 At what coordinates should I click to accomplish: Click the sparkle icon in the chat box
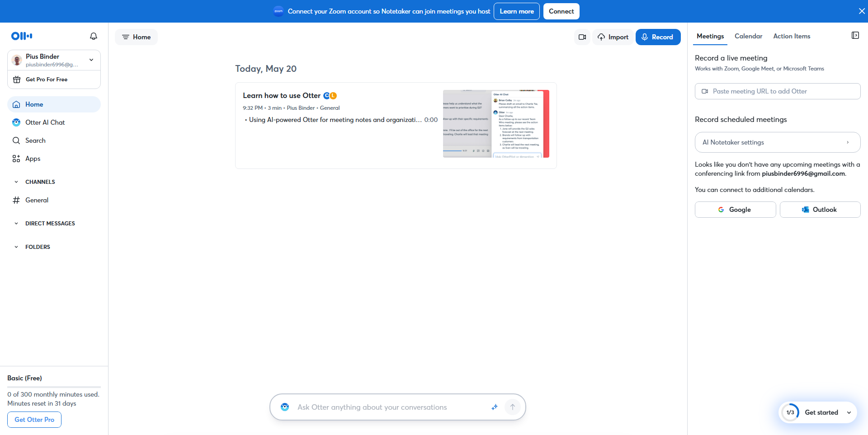pos(495,407)
